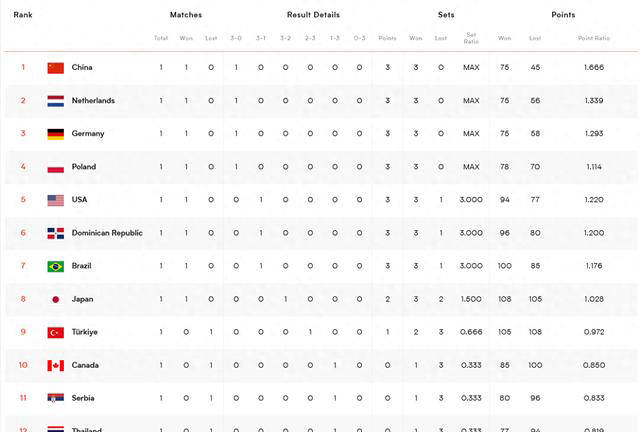The height and width of the screenshot is (432, 640).
Task: Select the Türkiye team name
Action: pos(84,332)
